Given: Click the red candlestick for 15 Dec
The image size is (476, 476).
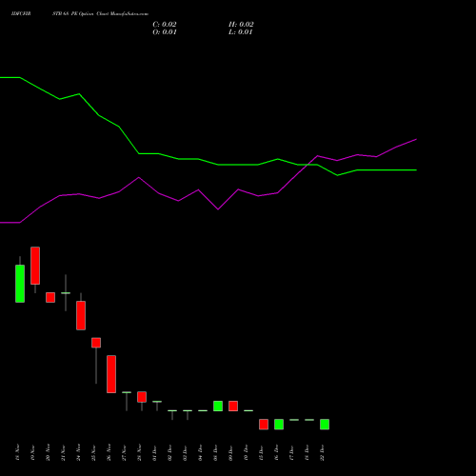Looking at the screenshot, I should coord(264,425).
